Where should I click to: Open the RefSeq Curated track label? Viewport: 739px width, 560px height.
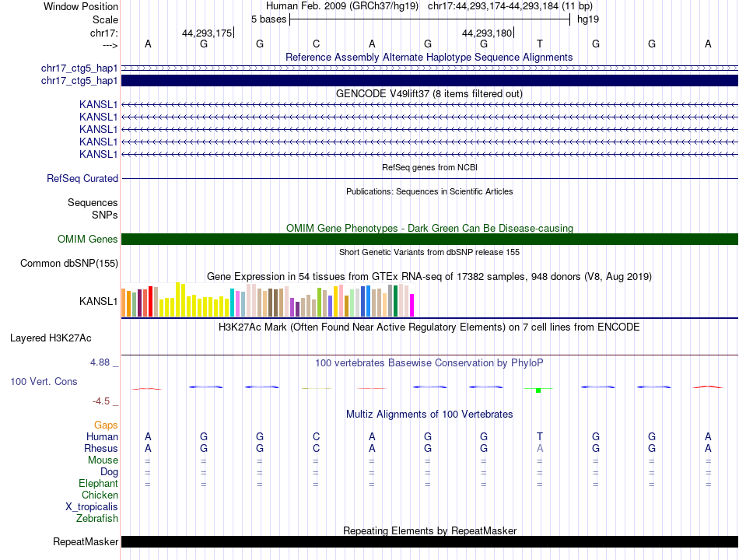pyautogui.click(x=82, y=179)
